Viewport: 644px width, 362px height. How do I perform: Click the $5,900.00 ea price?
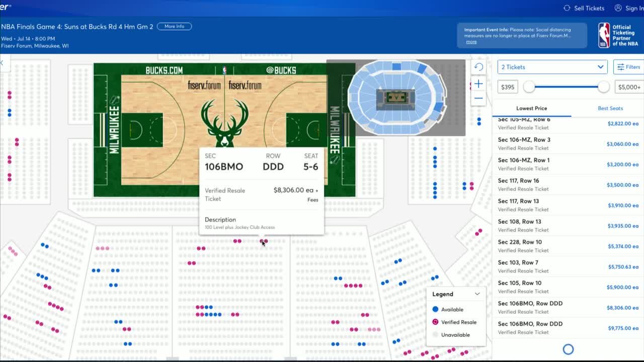622,288
